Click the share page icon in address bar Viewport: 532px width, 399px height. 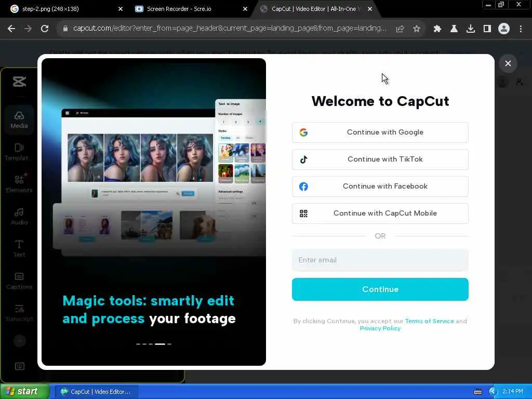(x=400, y=29)
